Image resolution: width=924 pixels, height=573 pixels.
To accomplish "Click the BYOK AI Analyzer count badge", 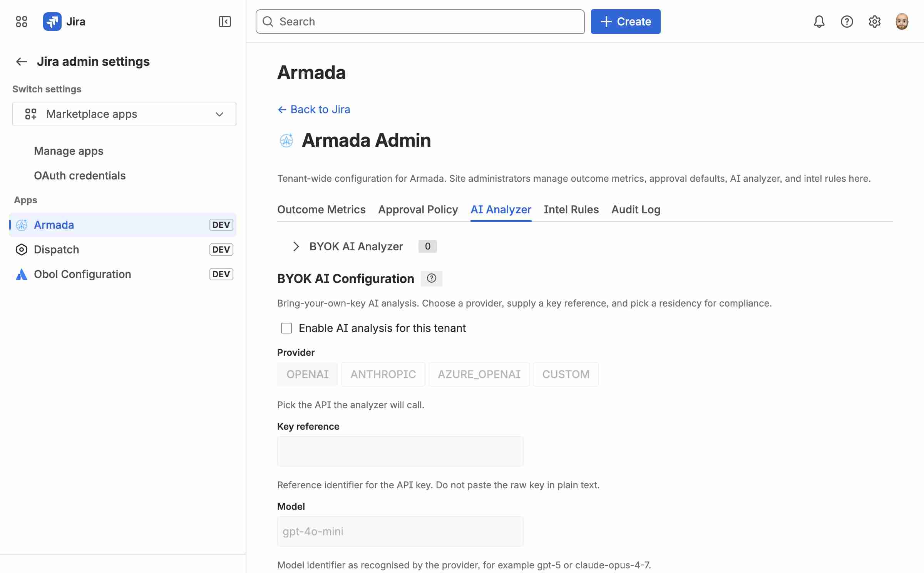I will point(427,246).
